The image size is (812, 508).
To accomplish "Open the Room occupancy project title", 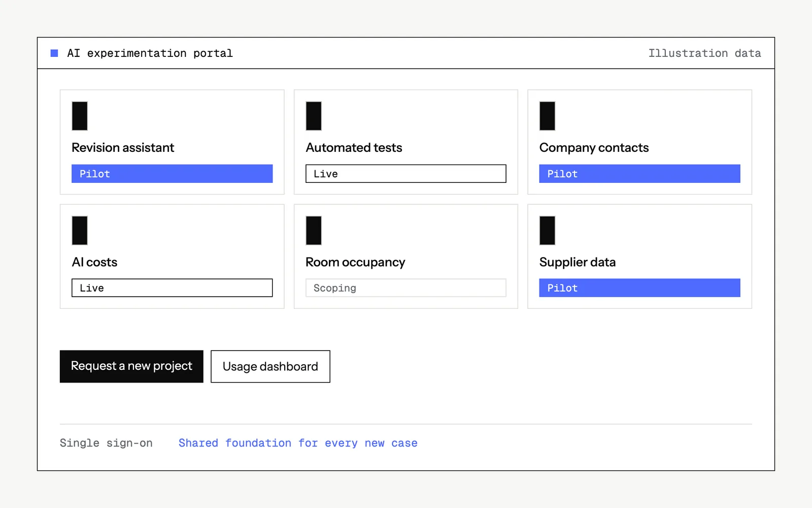I will pos(355,263).
